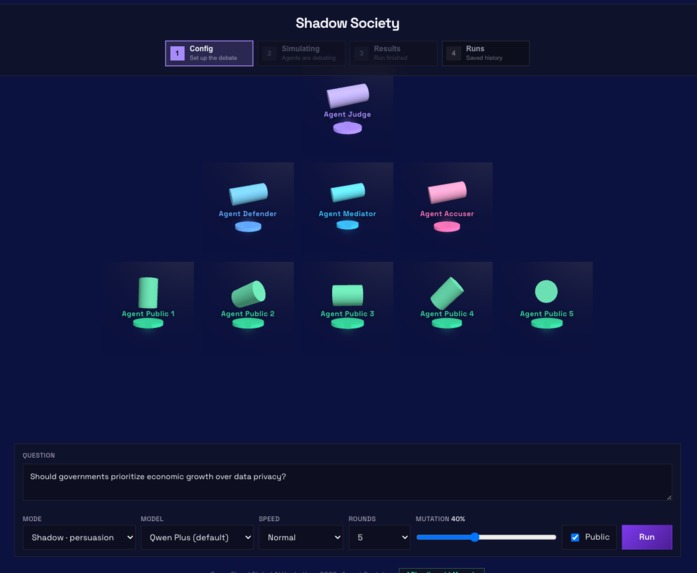The height and width of the screenshot is (573, 697).
Task: Select the Agent Public 1 upright cylinder
Action: click(148, 293)
